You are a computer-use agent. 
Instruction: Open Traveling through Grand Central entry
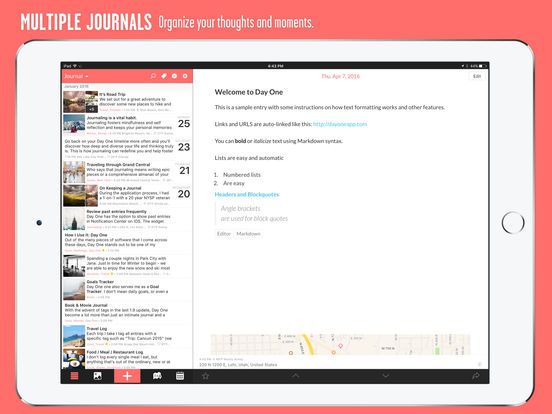tap(127, 172)
